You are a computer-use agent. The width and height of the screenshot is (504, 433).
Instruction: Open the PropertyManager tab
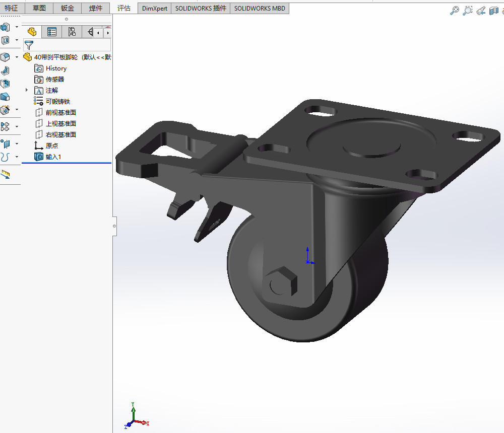tap(52, 32)
